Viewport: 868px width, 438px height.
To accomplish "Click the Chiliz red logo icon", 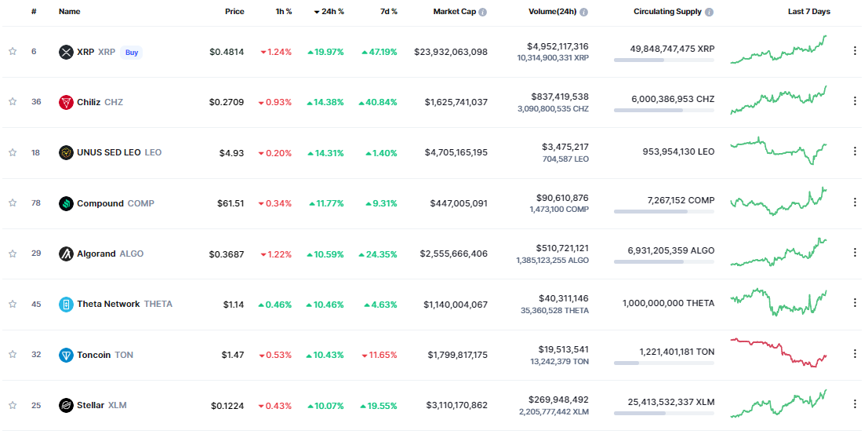I will pos(66,103).
